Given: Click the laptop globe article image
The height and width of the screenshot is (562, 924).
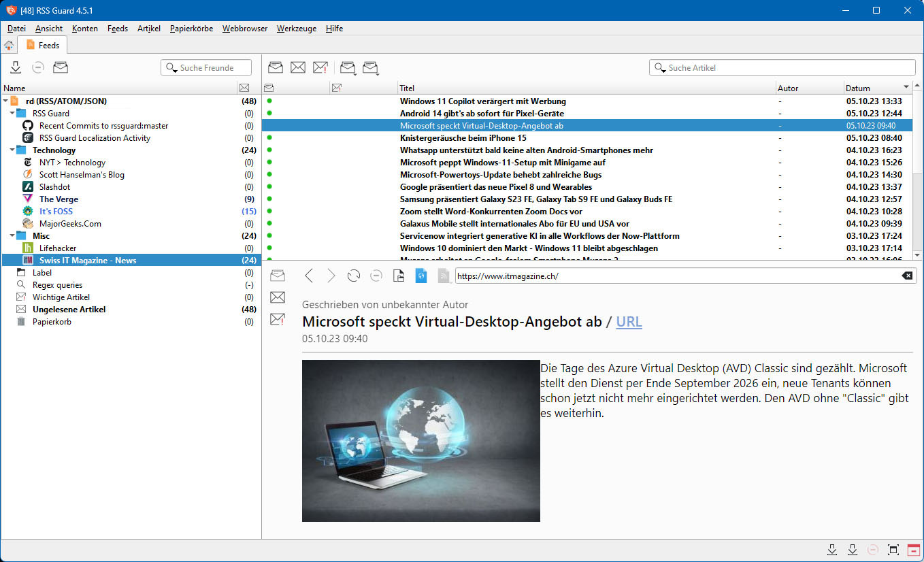Looking at the screenshot, I should click(x=421, y=441).
